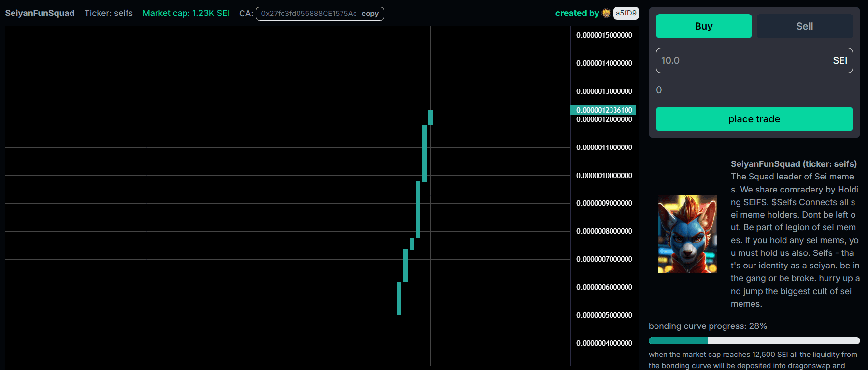Click the 0.0000015000000 price axis label
This screenshot has height=370, width=868.
604,35
